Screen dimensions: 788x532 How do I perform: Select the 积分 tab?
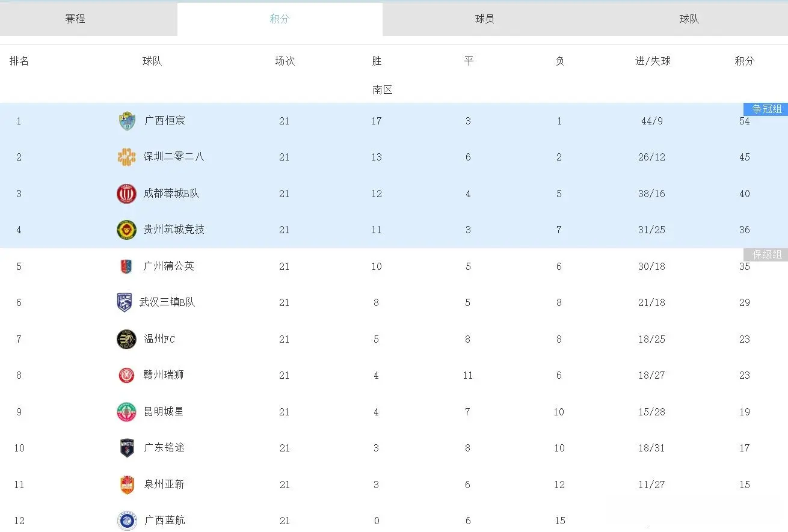[x=280, y=19]
